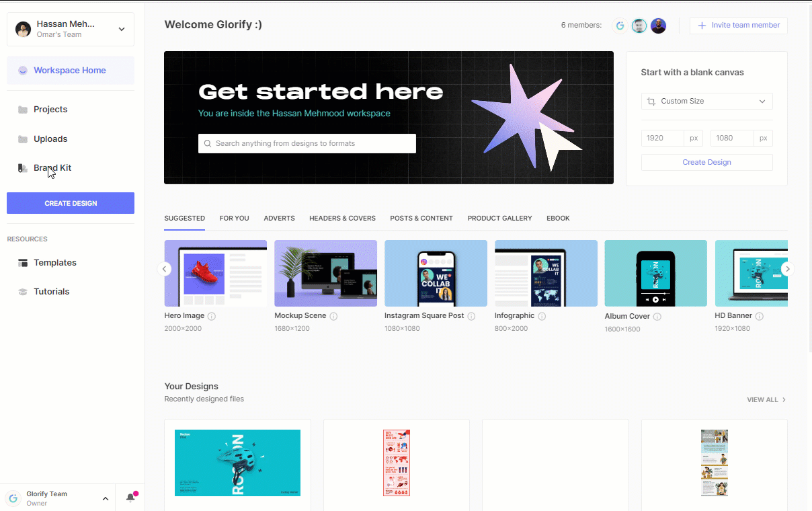Image resolution: width=812 pixels, height=511 pixels.
Task: Click the Templates resources icon
Action: click(x=23, y=262)
